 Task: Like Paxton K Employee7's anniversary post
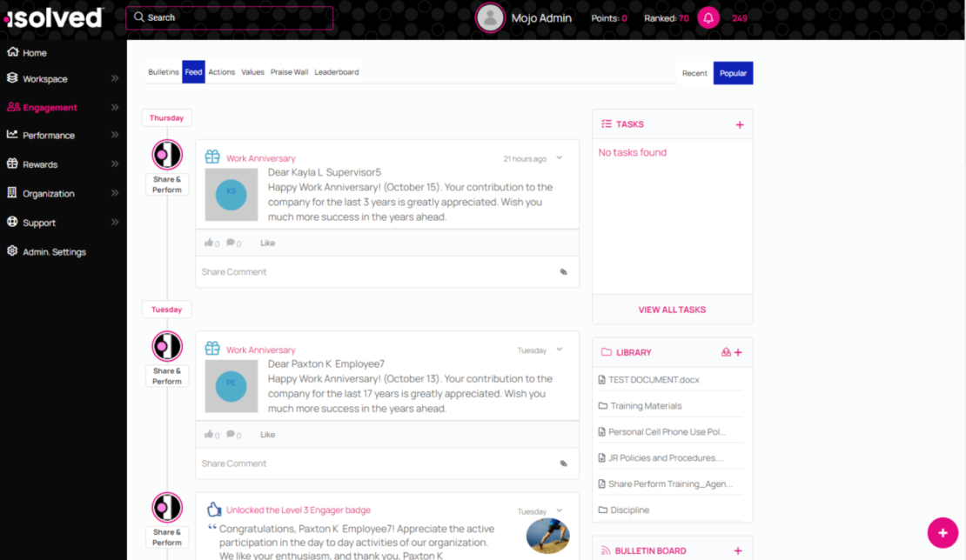coord(267,434)
